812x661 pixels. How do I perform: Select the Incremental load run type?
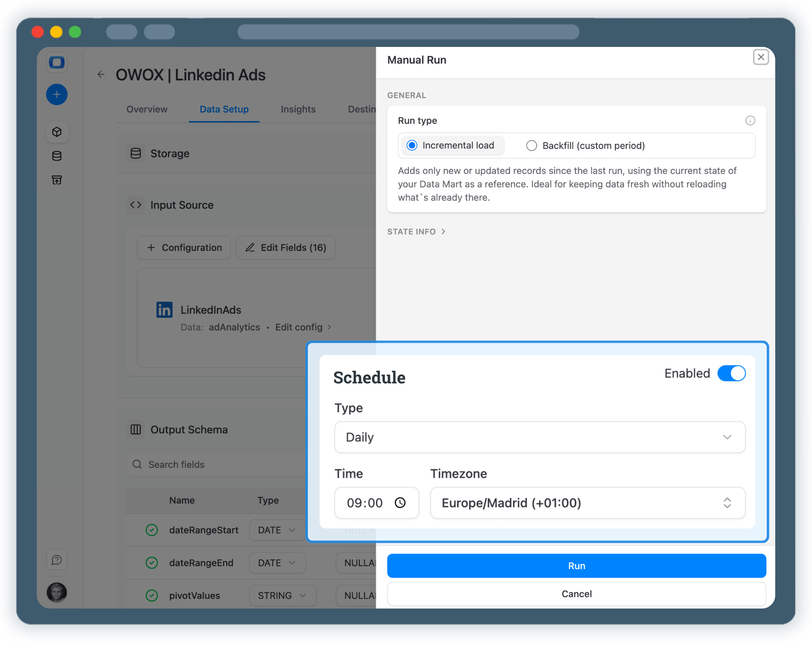(x=411, y=145)
